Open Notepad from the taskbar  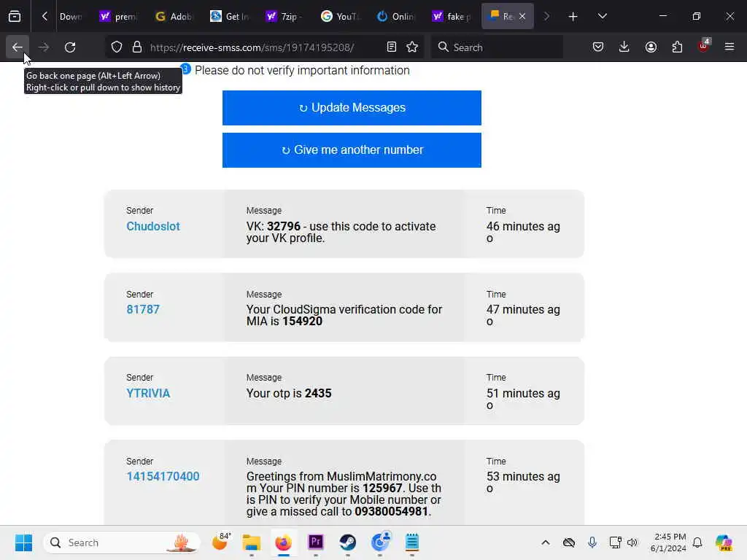tap(412, 542)
